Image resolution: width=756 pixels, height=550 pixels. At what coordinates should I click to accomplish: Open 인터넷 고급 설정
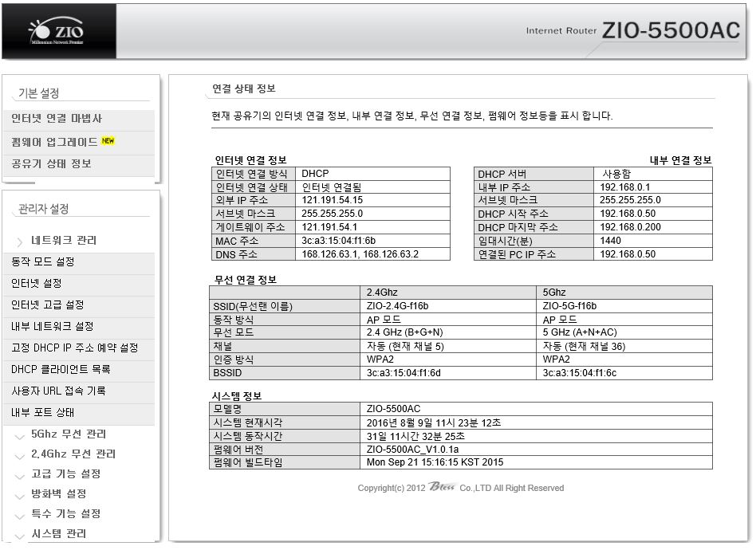pos(47,305)
